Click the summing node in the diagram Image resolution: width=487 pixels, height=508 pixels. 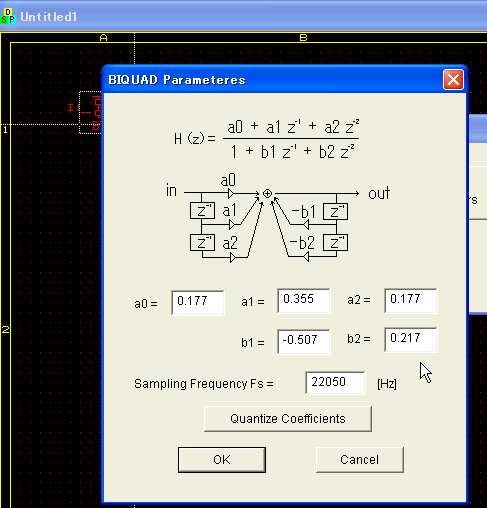click(x=267, y=193)
